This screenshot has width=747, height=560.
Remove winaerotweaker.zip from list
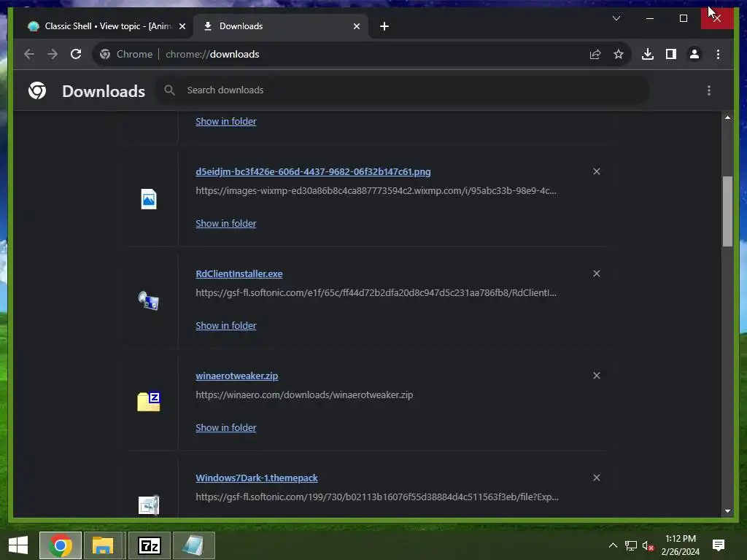click(x=597, y=376)
